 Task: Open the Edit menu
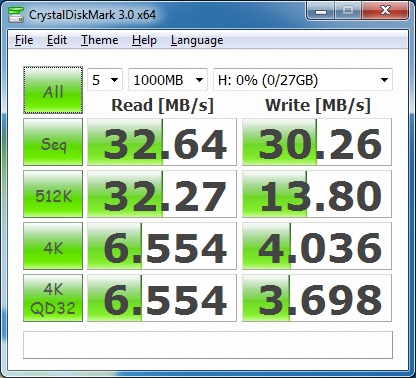tap(57, 40)
